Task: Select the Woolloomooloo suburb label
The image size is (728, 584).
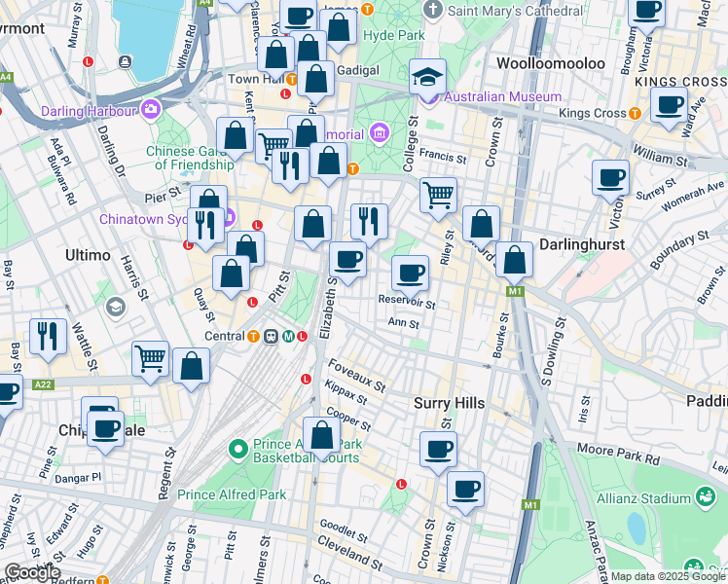Action: pos(551,63)
